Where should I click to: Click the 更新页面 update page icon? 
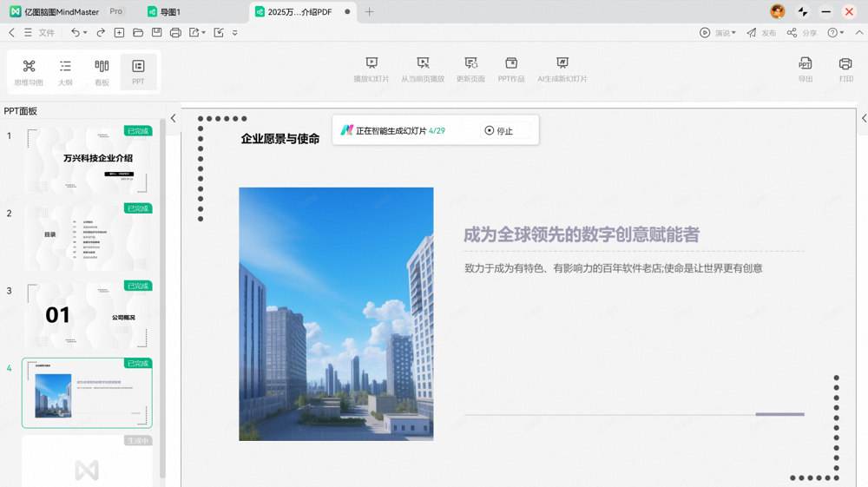(470, 64)
